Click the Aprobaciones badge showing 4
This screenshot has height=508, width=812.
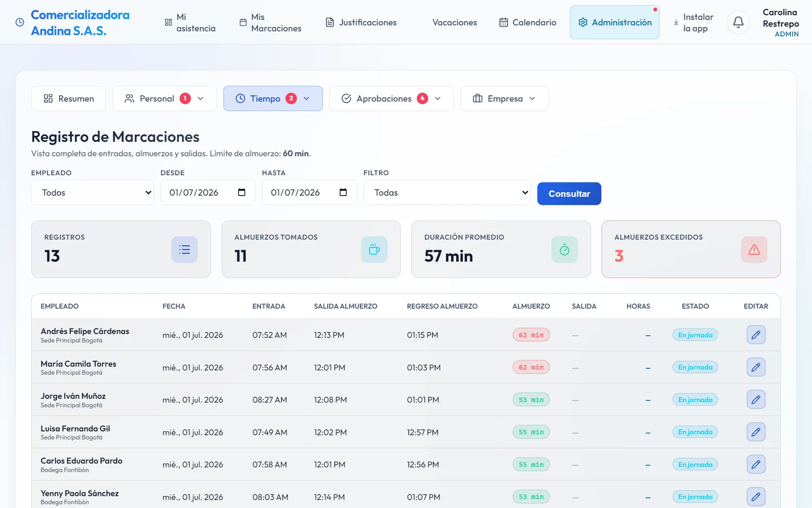point(422,99)
